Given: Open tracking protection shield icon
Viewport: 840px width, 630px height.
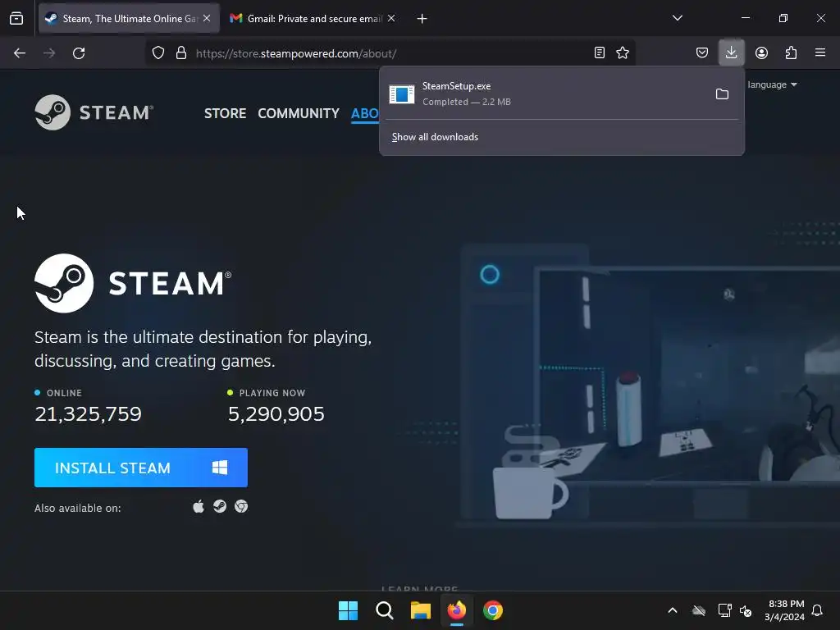Looking at the screenshot, I should pos(158,53).
